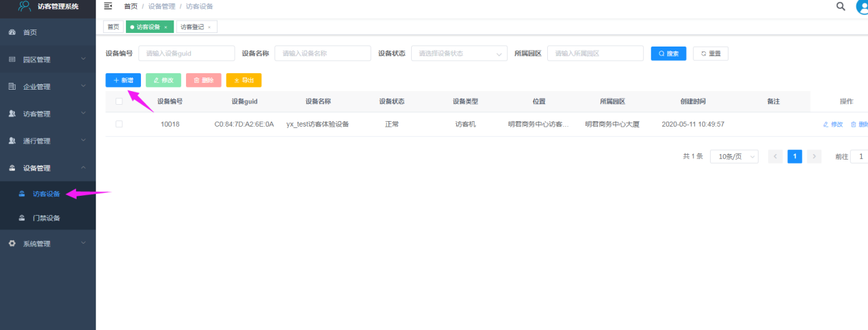
Task: Close the 访客登记 tab with x
Action: [x=209, y=27]
